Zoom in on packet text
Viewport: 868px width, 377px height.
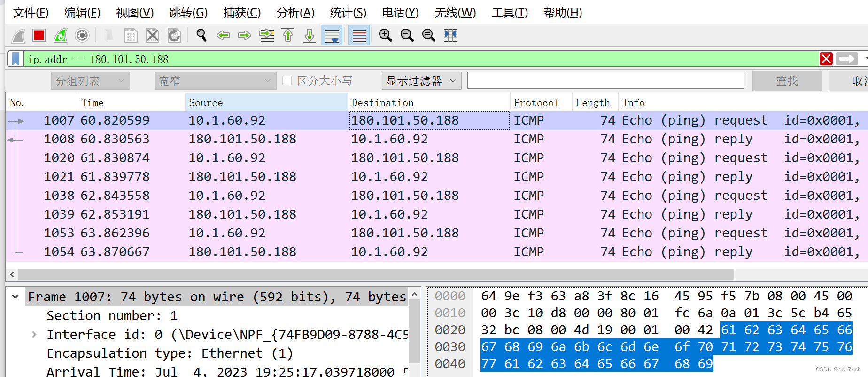[386, 35]
